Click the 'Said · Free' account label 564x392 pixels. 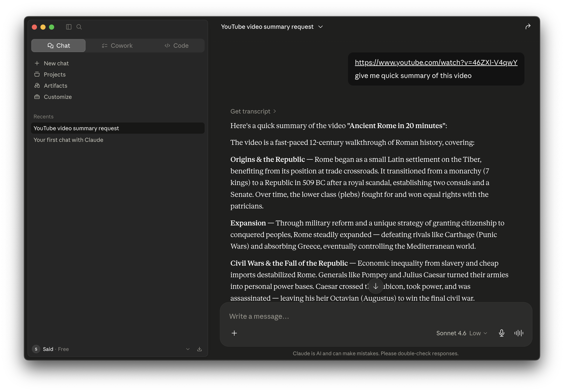pos(56,349)
